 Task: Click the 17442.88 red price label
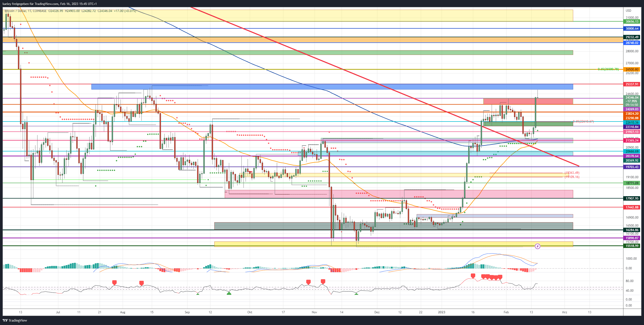pos(631,207)
